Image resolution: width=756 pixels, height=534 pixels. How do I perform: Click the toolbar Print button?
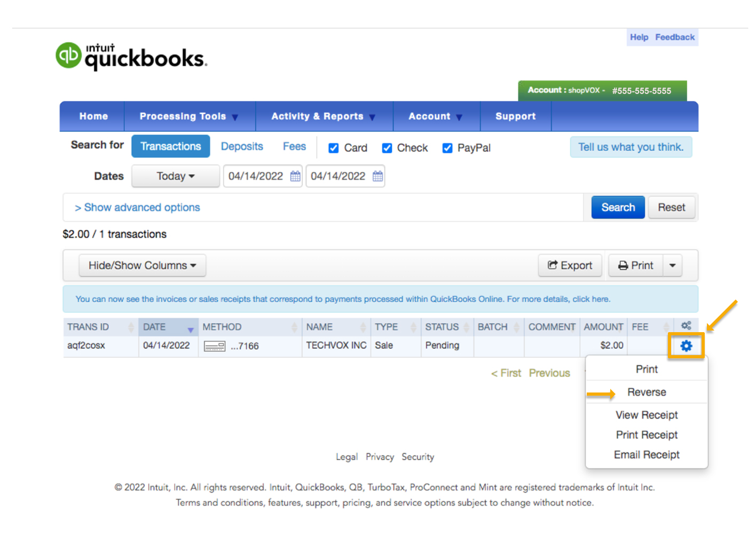(x=636, y=265)
